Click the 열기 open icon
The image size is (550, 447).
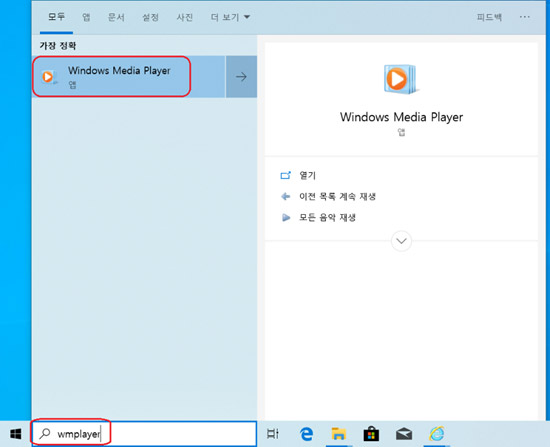(286, 175)
